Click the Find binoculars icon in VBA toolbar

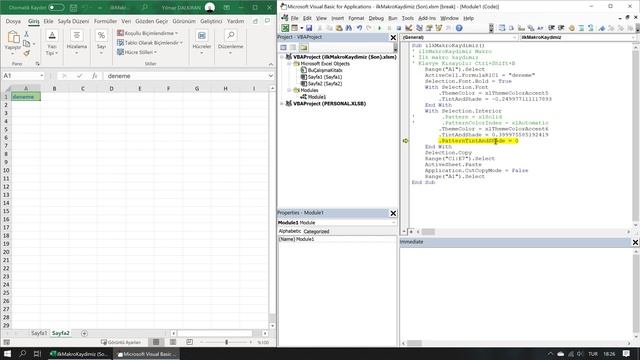pyautogui.click(x=349, y=28)
